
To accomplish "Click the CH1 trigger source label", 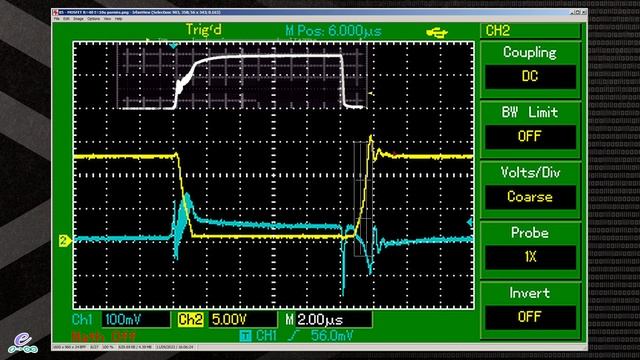I will tap(266, 336).
